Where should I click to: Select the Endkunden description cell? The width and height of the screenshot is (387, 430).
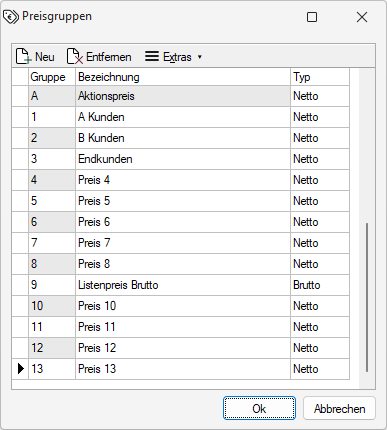(183, 159)
